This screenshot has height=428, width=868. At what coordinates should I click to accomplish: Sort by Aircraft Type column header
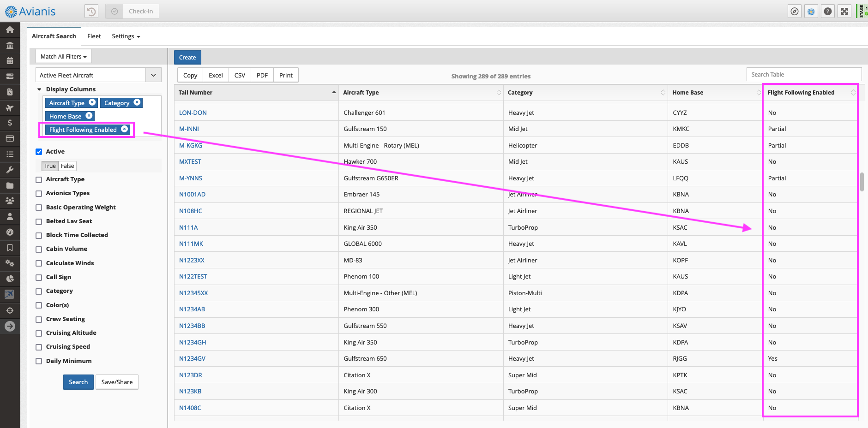(x=421, y=93)
